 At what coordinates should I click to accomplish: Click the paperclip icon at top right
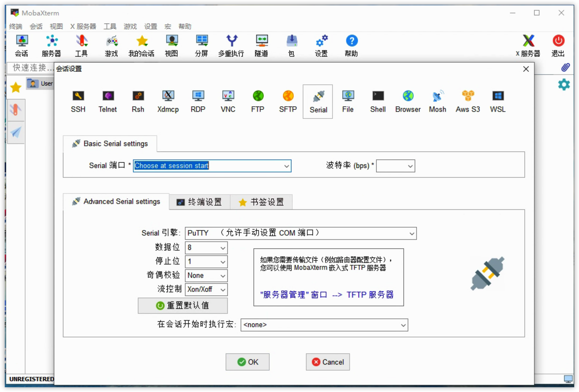pyautogui.click(x=565, y=68)
